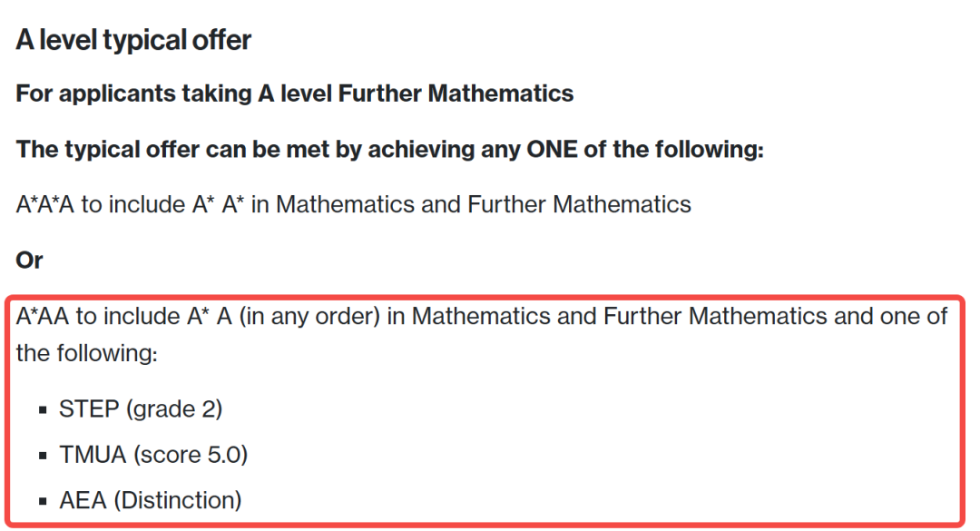Select the "TMUA (score 5.0)" list item
Screen dimensions: 980x531
tap(153, 455)
